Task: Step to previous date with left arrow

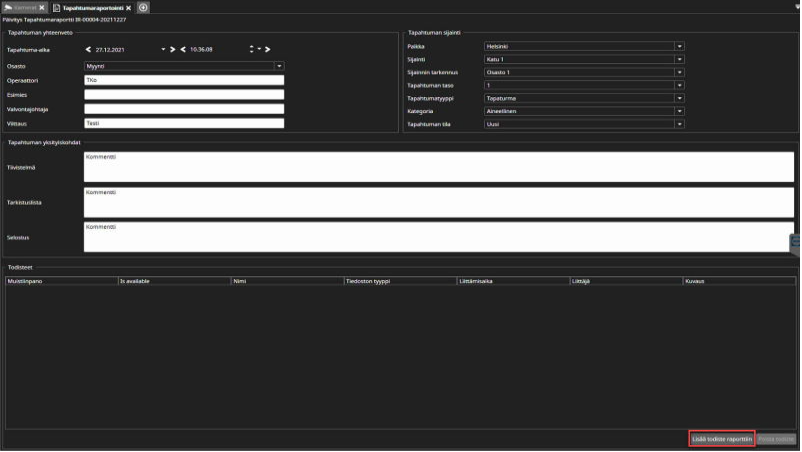Action: (x=88, y=48)
